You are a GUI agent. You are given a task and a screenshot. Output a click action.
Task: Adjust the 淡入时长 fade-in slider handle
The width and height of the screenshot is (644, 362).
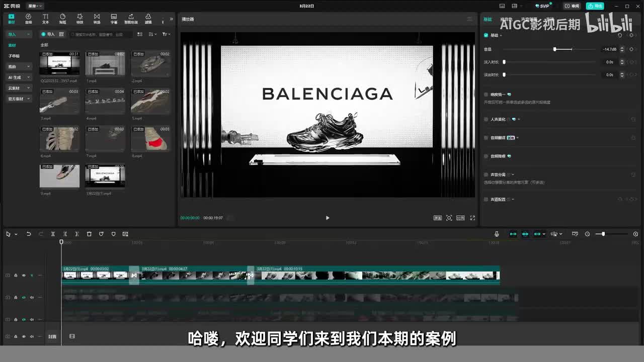pyautogui.click(x=504, y=62)
